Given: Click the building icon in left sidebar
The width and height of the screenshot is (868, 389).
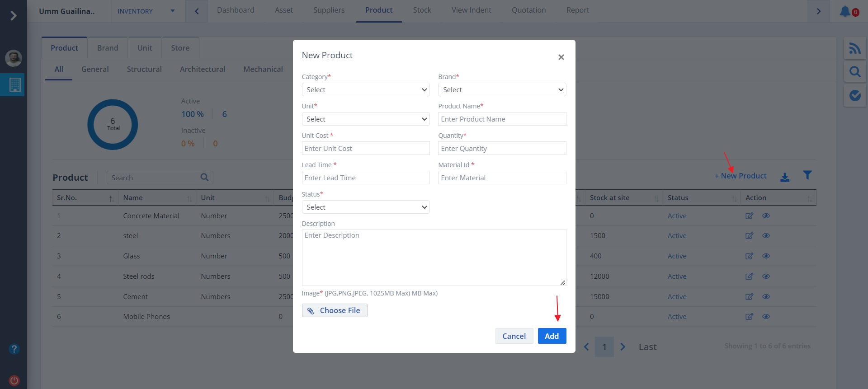Looking at the screenshot, I should coord(14,84).
